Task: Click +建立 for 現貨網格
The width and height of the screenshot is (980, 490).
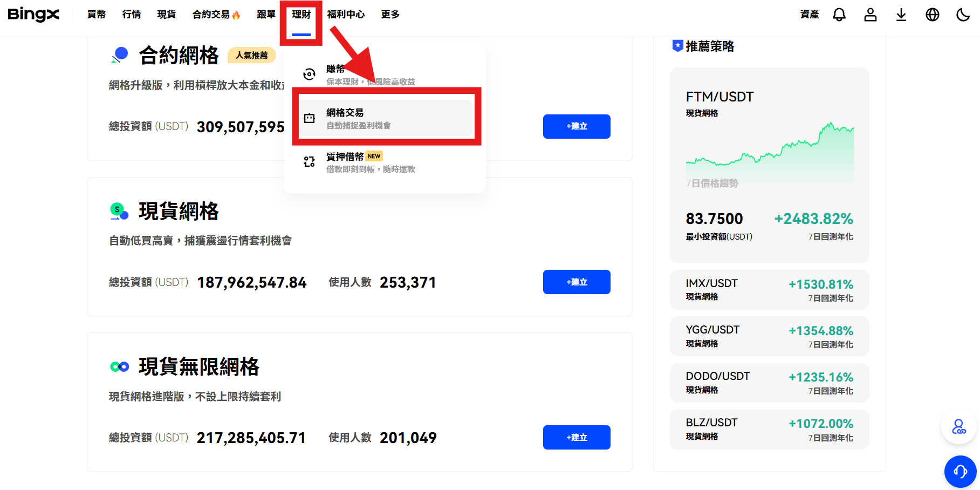Action: coord(576,282)
